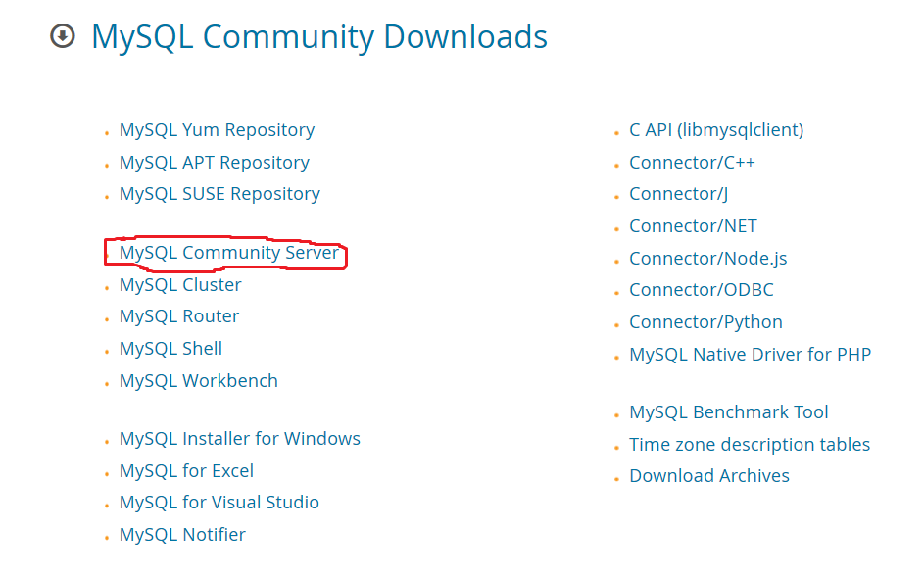Click the Connector/J link
The image size is (924, 580).
[678, 194]
